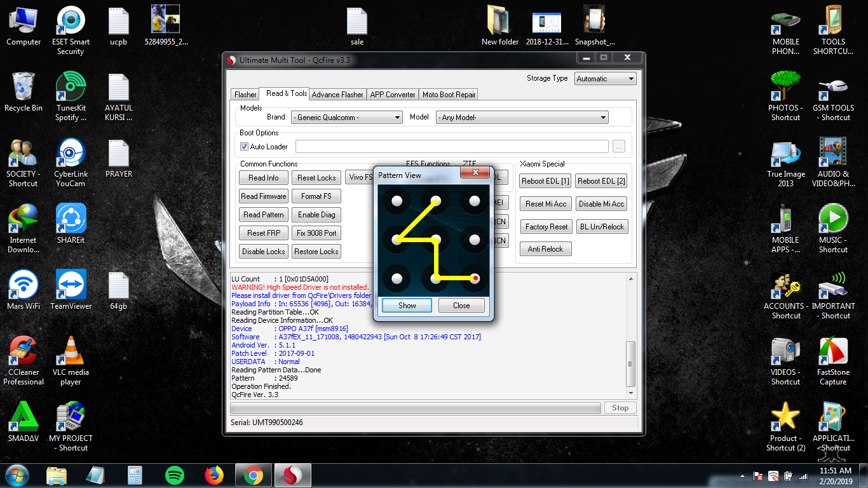Click Spotify icon in taskbar
The width and height of the screenshot is (868, 488).
174,475
